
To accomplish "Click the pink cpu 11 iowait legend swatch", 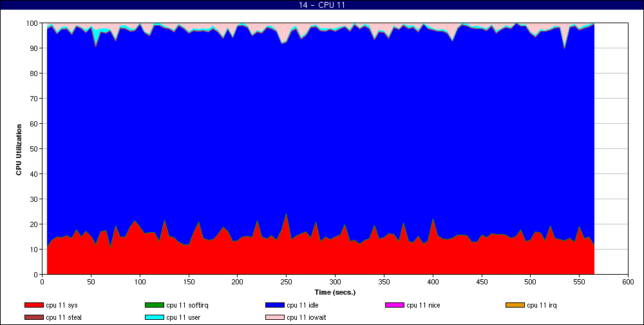I will point(275,318).
